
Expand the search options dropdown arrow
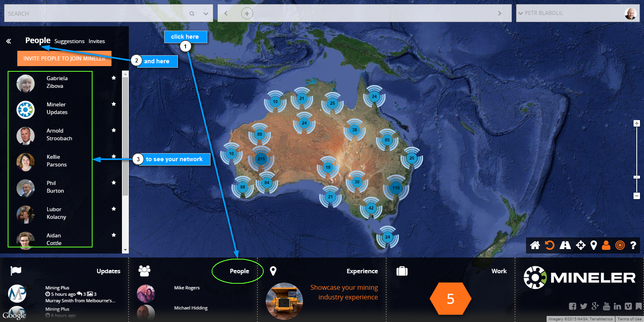(x=206, y=14)
